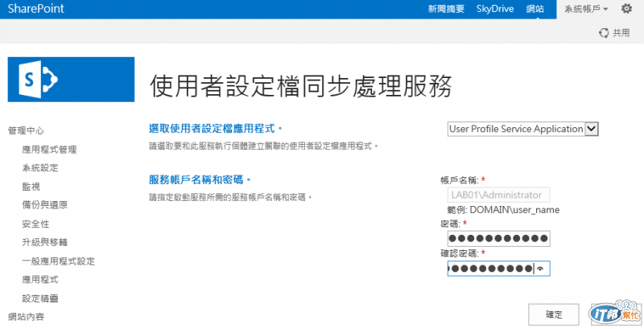Open the User Profile Service Application dropdown

(522, 129)
